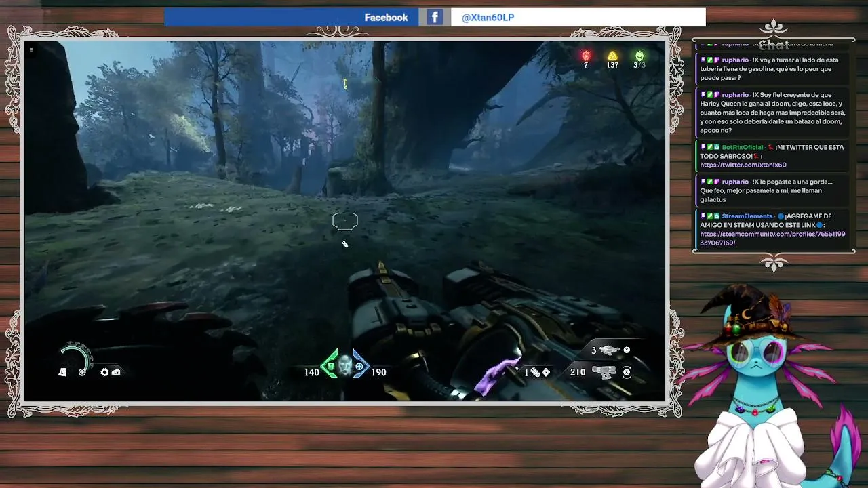Click the 190 health value on HUD

pyautogui.click(x=378, y=372)
